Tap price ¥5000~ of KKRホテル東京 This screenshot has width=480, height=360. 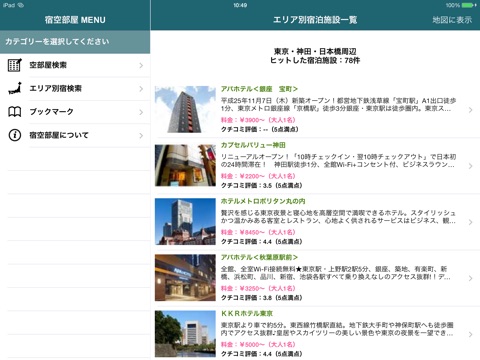click(x=258, y=344)
